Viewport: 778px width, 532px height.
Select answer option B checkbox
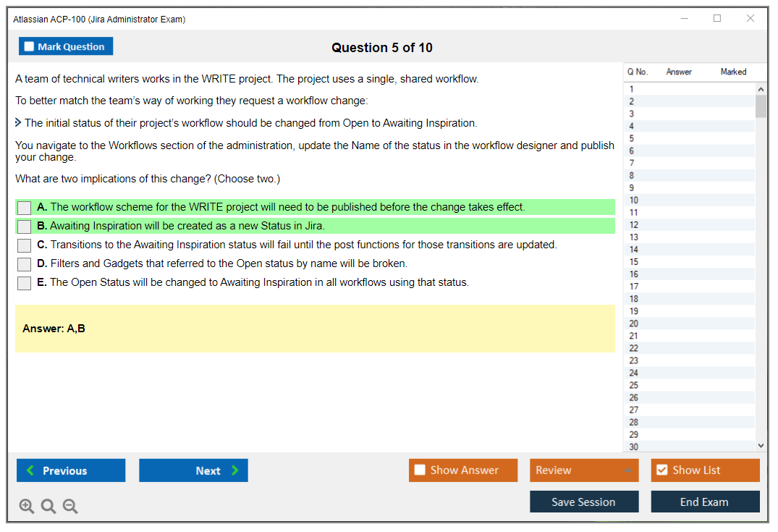point(25,227)
